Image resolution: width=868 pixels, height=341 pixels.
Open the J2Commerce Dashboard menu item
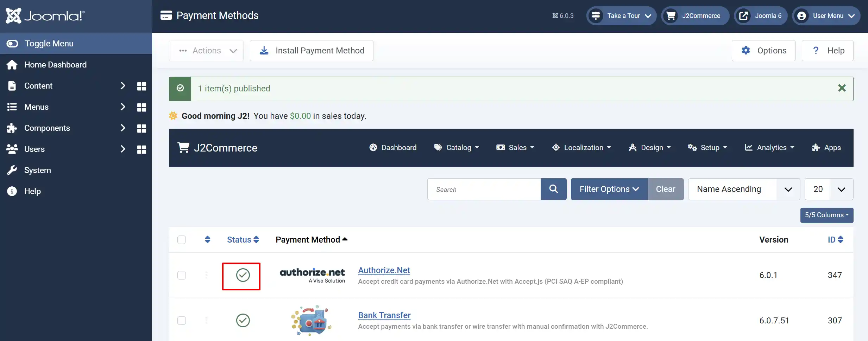pos(393,148)
